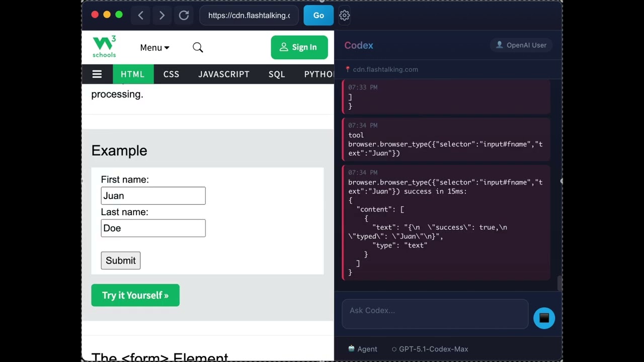
Task: Select the SQL tab
Action: (277, 74)
